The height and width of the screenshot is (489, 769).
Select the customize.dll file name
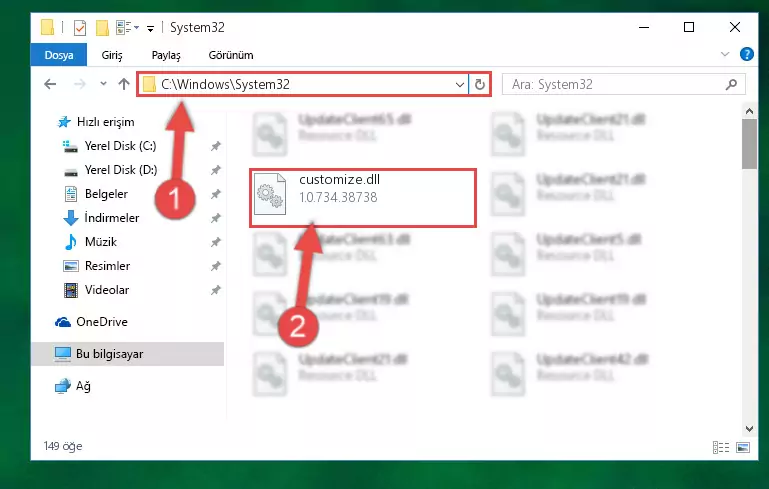coord(339,180)
